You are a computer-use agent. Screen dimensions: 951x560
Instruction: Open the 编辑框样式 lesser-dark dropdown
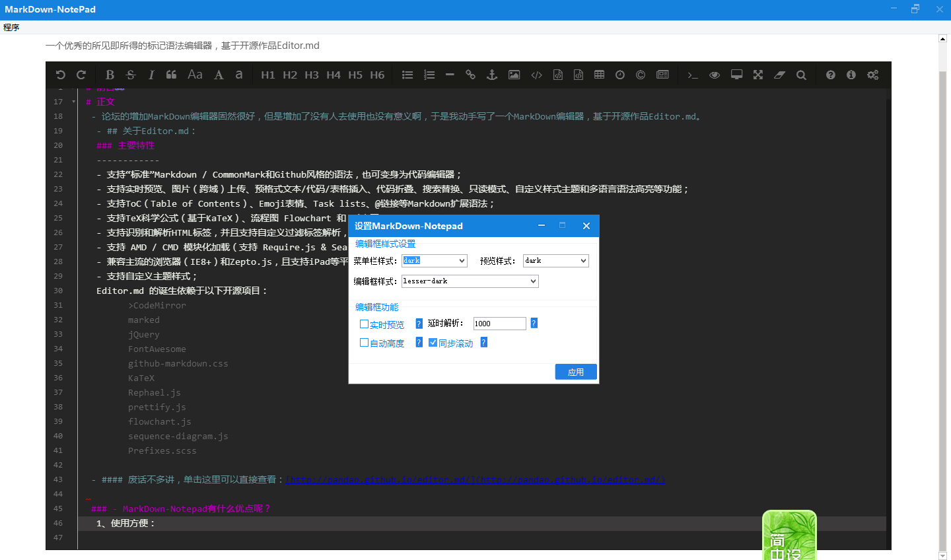pyautogui.click(x=470, y=281)
